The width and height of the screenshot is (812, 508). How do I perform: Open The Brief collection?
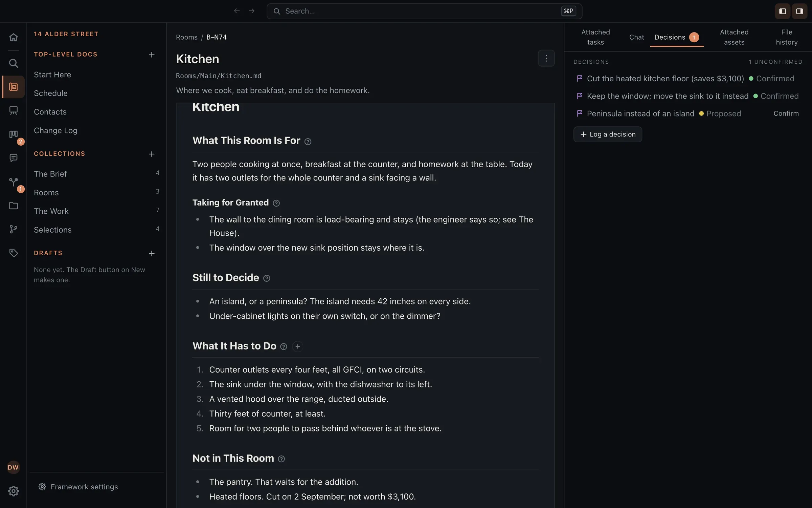[96, 174]
